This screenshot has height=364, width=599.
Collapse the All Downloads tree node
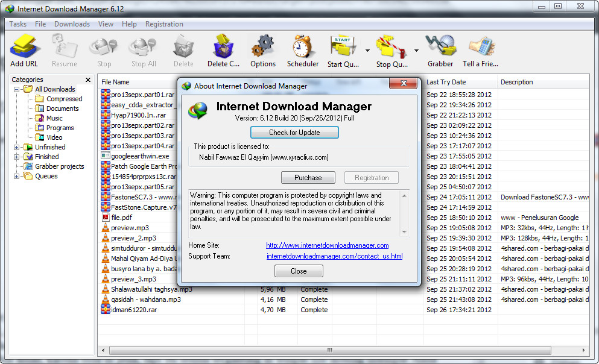pyautogui.click(x=16, y=89)
